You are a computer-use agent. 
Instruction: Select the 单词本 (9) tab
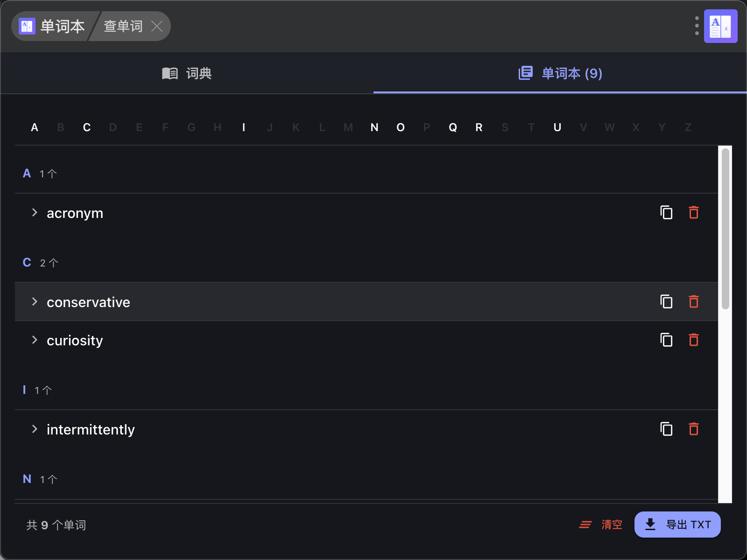(x=560, y=73)
